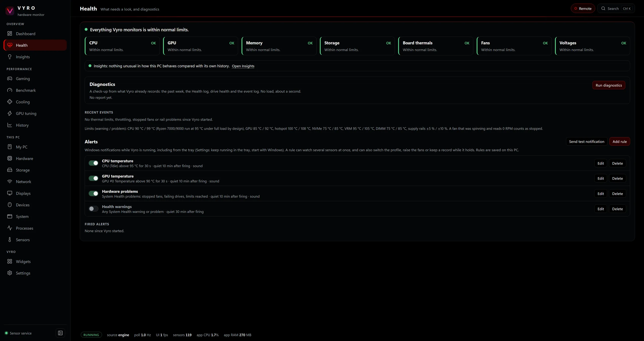The image size is (644, 341).
Task: Click the Network wifi icon
Action: pyautogui.click(x=10, y=181)
